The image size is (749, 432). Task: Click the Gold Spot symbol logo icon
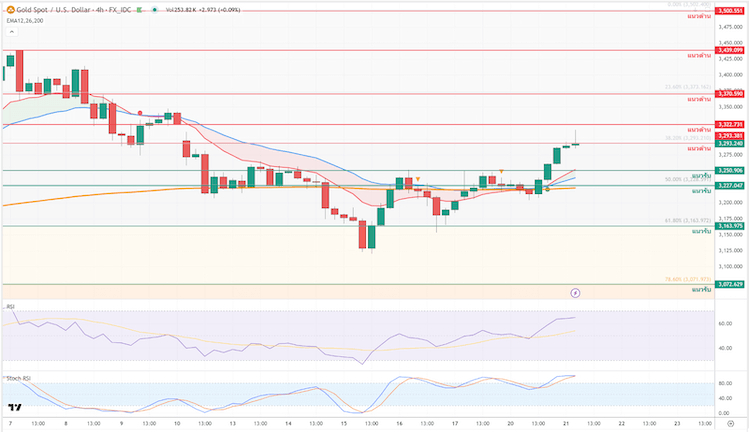[x=11, y=10]
